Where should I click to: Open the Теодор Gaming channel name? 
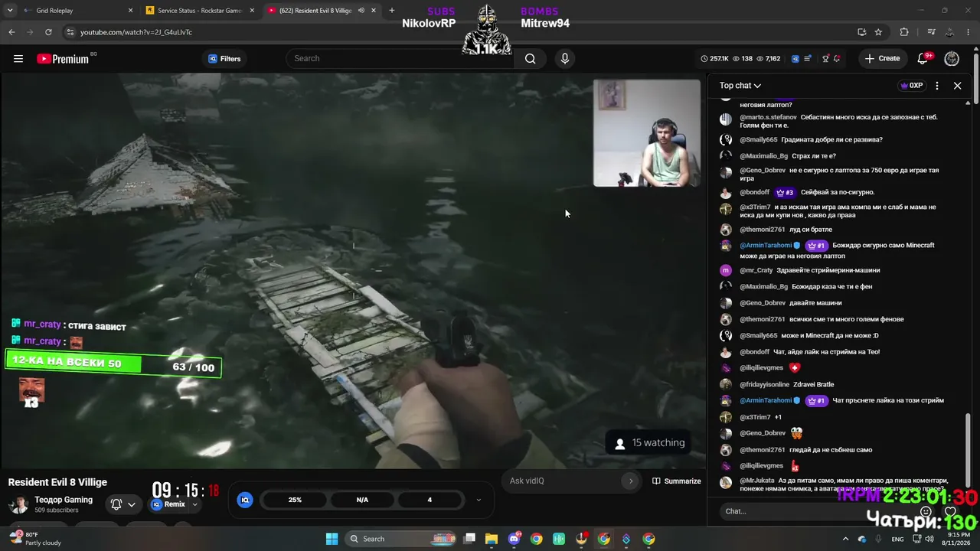click(x=64, y=500)
